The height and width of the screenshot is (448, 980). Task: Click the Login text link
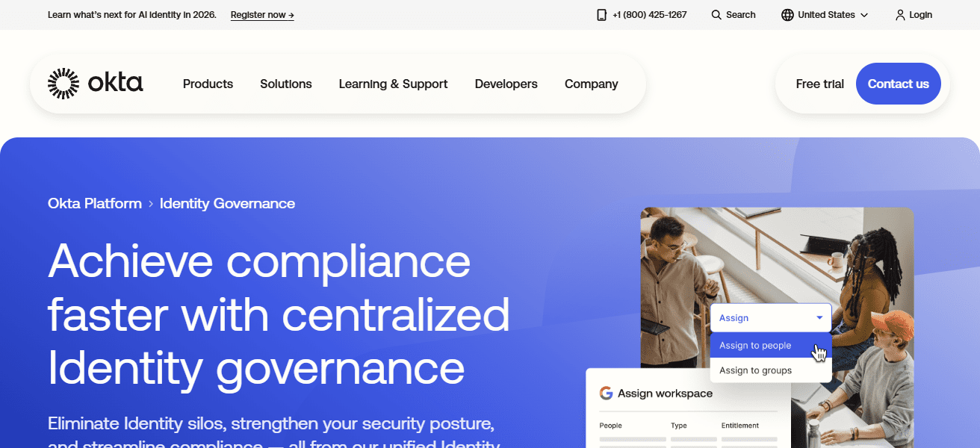point(920,15)
